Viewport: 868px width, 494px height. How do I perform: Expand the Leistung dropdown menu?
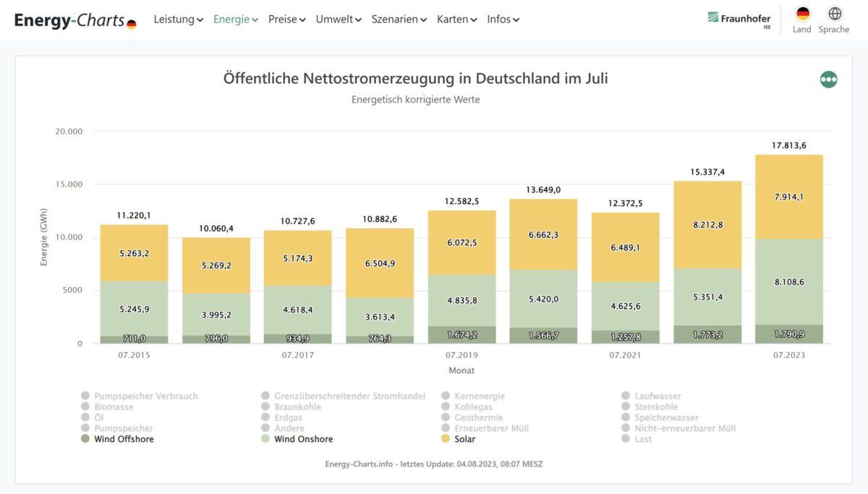[179, 20]
